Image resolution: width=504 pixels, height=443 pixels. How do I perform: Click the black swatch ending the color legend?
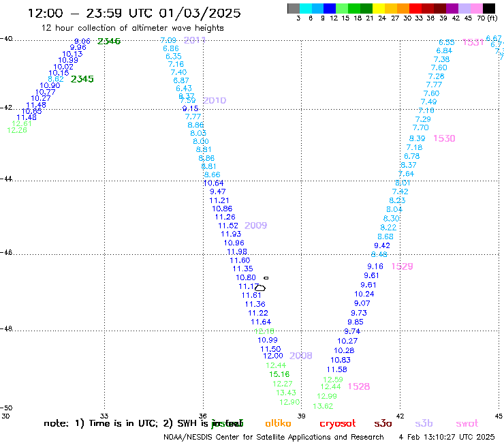click(x=489, y=8)
